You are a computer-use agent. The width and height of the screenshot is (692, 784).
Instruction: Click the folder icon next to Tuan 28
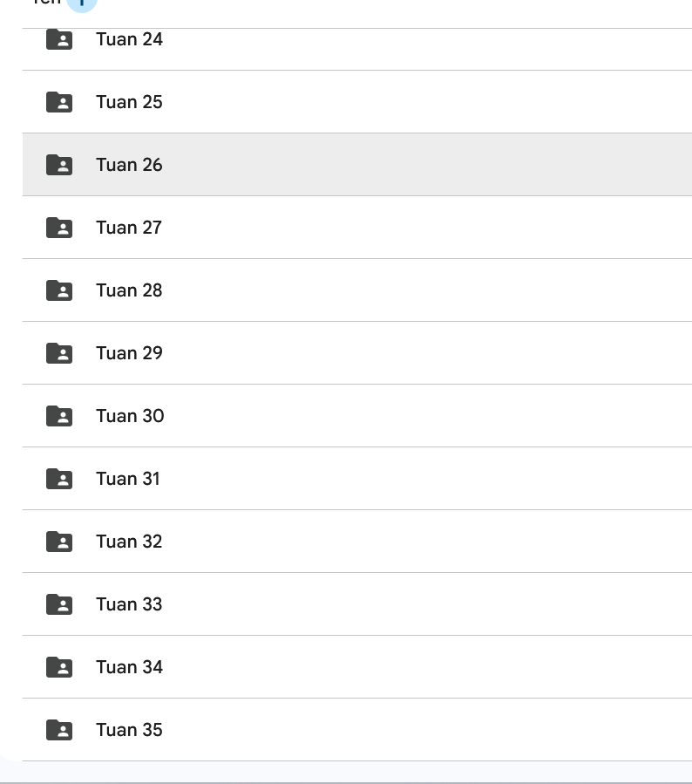click(x=59, y=290)
